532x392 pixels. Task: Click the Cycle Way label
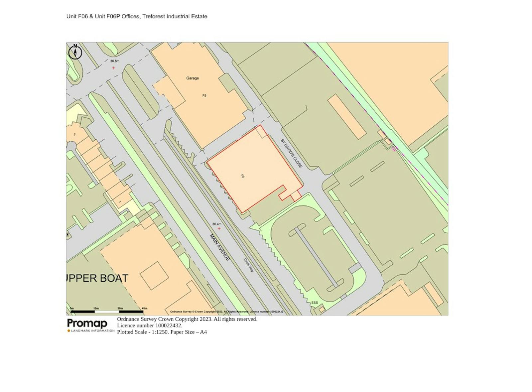[248, 265]
